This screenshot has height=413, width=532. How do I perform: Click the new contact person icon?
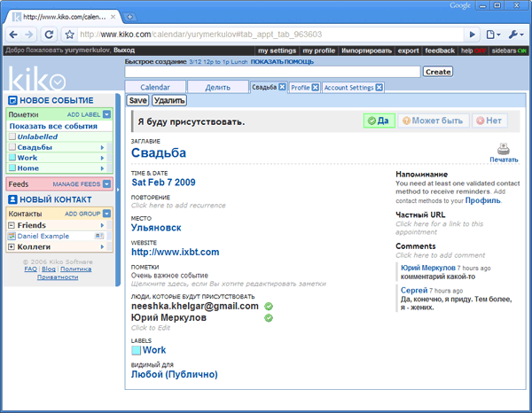[12, 199]
